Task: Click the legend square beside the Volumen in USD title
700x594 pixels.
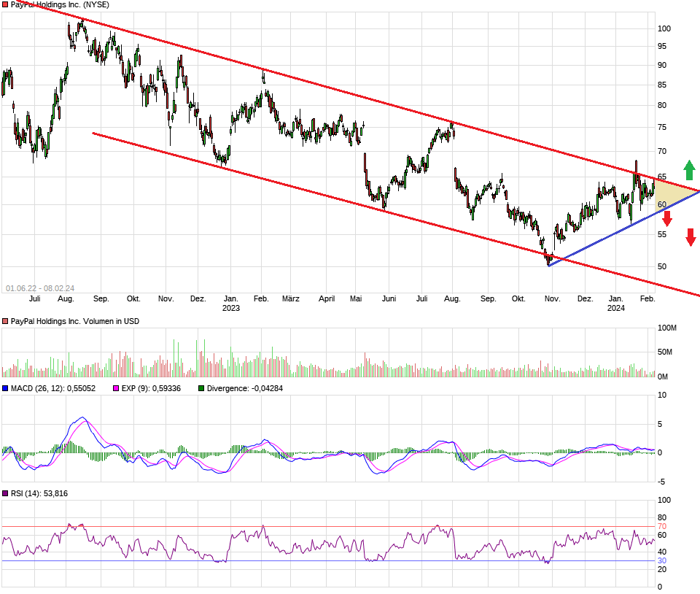Action: point(5,321)
